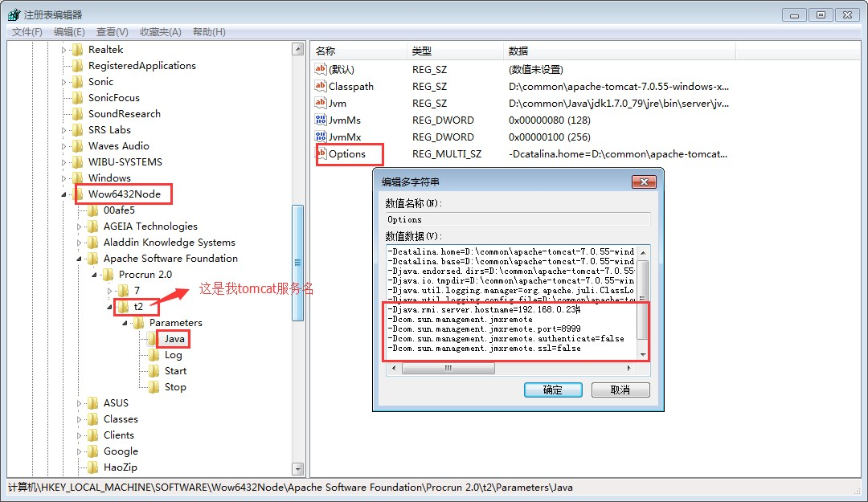Screen dimensions: 868x502
Task: Click the t2 folder icon
Action: tap(124, 307)
